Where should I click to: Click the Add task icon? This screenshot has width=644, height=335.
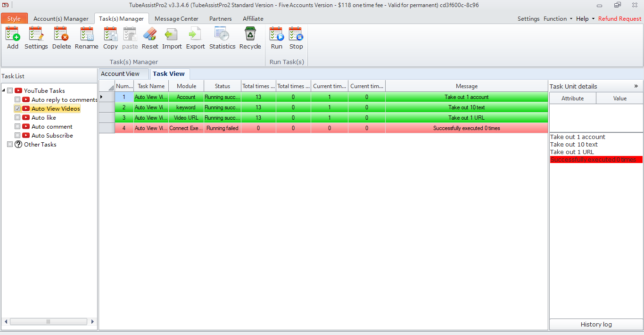[x=13, y=35]
